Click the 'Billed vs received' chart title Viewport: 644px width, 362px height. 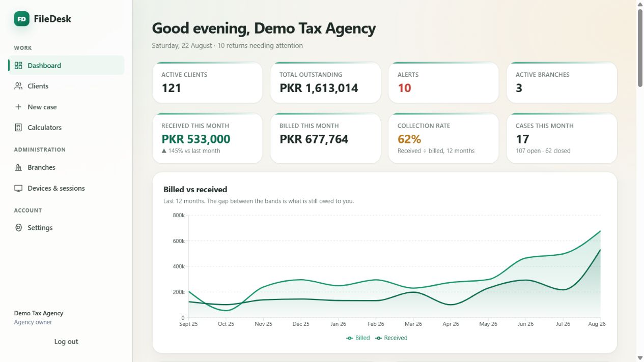coord(195,190)
